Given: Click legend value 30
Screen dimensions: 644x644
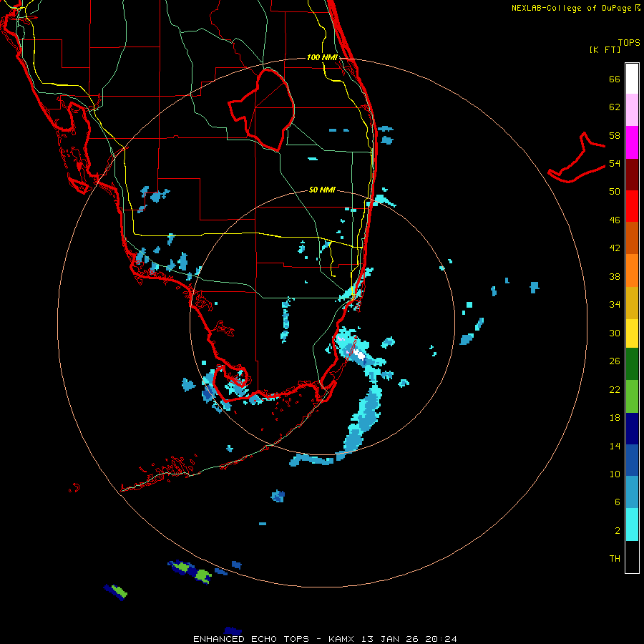Looking at the screenshot, I should click(615, 333).
